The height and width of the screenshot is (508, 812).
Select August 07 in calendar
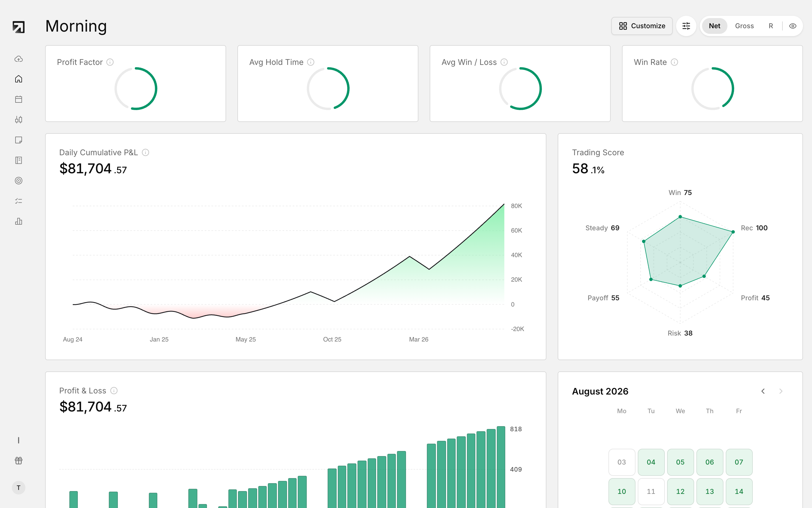pos(739,462)
